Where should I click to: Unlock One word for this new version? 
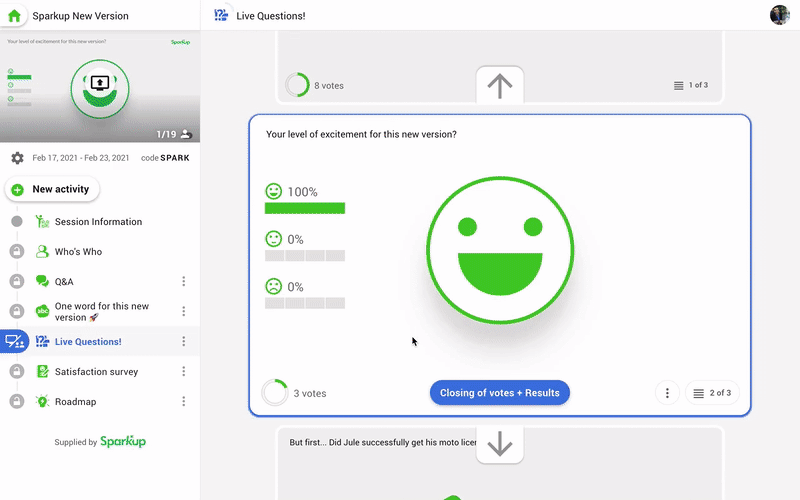[17, 311]
